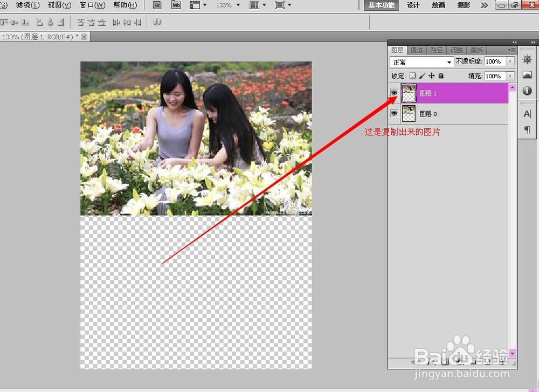Image resolution: width=539 pixels, height=392 pixels.
Task: Click the 图层 1 layer thumbnail
Action: [409, 93]
